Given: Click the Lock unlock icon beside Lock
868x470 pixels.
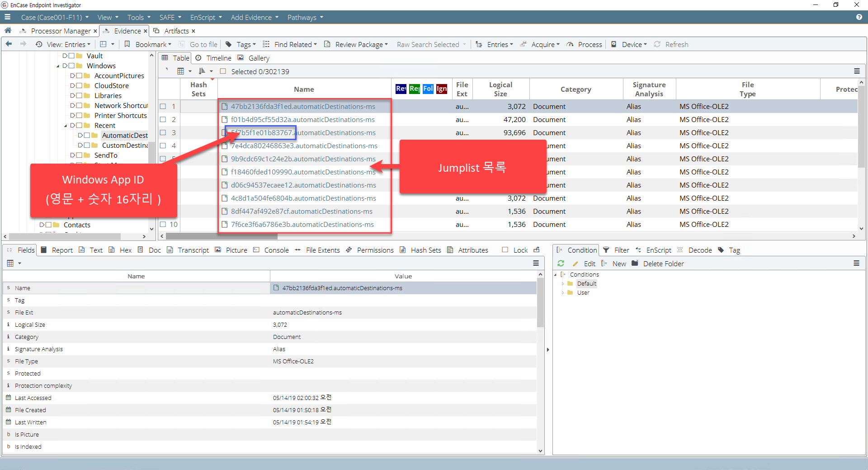Looking at the screenshot, I should [537, 250].
